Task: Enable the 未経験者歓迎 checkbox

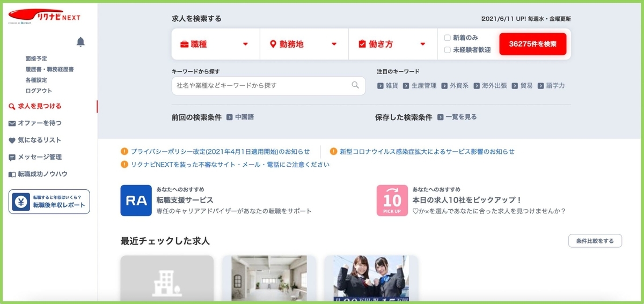Action: [447, 50]
